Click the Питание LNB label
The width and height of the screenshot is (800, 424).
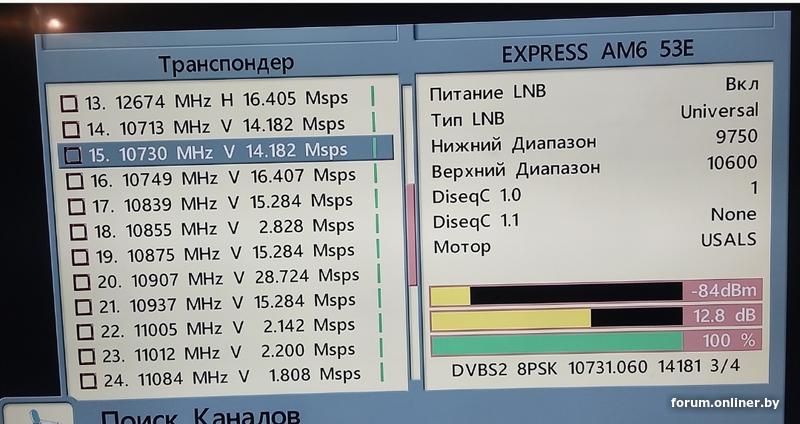(x=487, y=93)
